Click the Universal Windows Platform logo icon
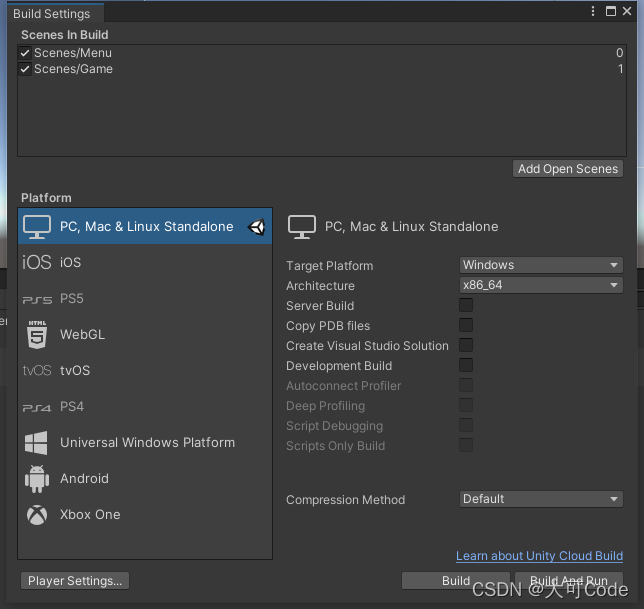This screenshot has height=609, width=644. [x=36, y=443]
